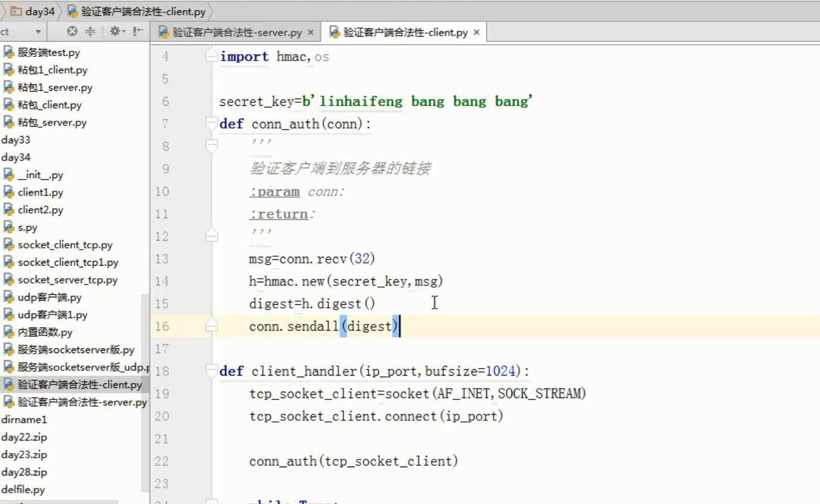
Task: Click the :param conn: docstring text
Action: [297, 191]
